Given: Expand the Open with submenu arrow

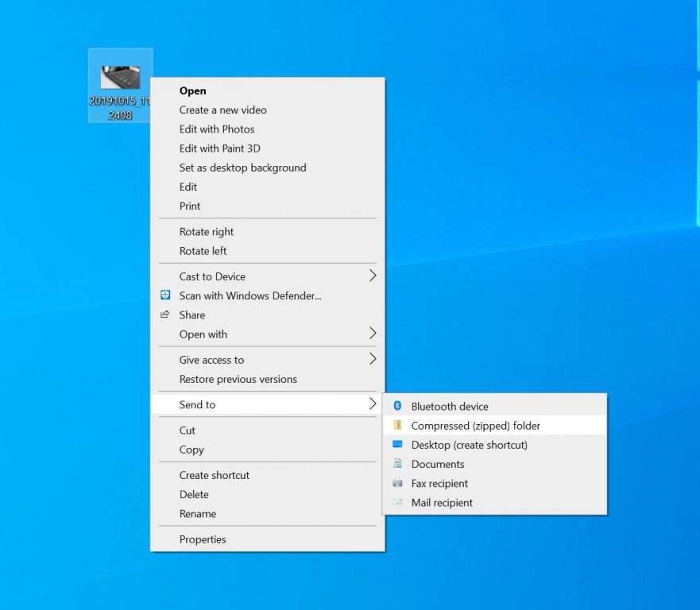Looking at the screenshot, I should (372, 334).
